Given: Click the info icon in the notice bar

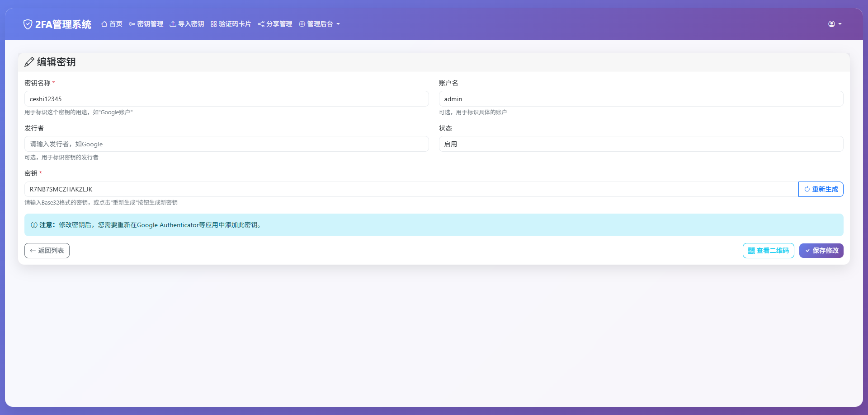Looking at the screenshot, I should coord(34,224).
